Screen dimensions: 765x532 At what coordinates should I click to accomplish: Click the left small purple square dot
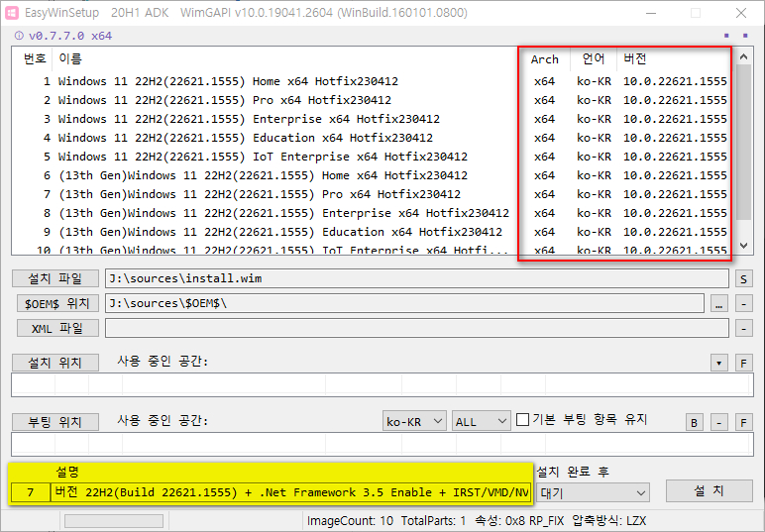[726, 35]
